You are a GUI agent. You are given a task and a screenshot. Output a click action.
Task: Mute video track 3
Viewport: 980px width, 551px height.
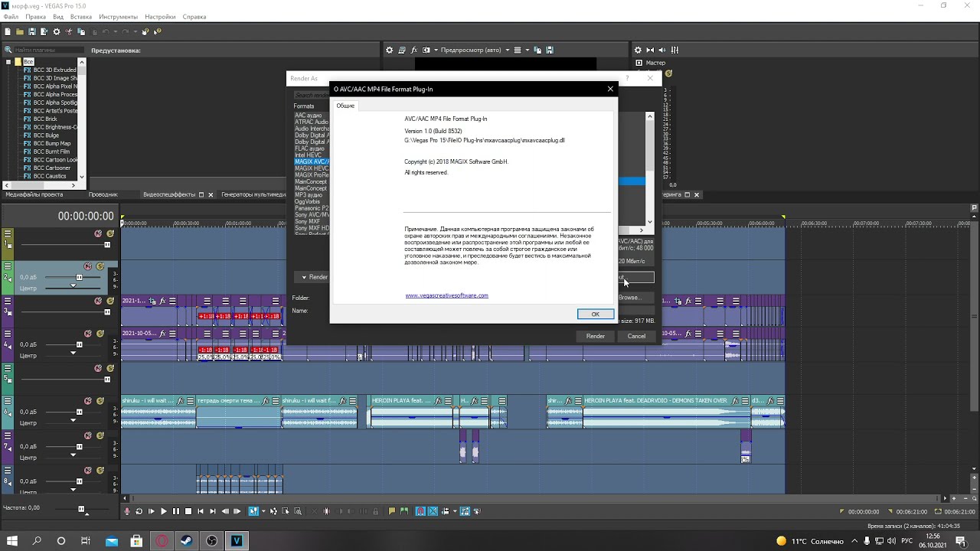point(98,301)
